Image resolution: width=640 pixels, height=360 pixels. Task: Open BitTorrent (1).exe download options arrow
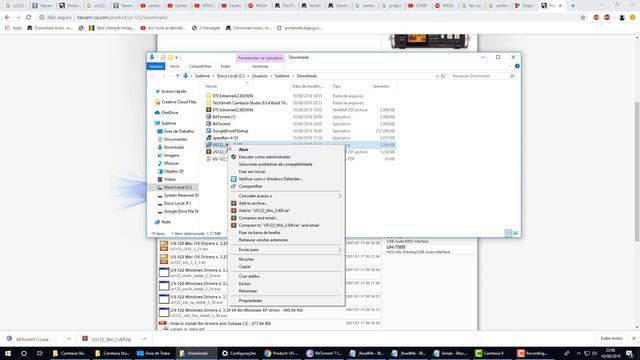click(x=69, y=339)
